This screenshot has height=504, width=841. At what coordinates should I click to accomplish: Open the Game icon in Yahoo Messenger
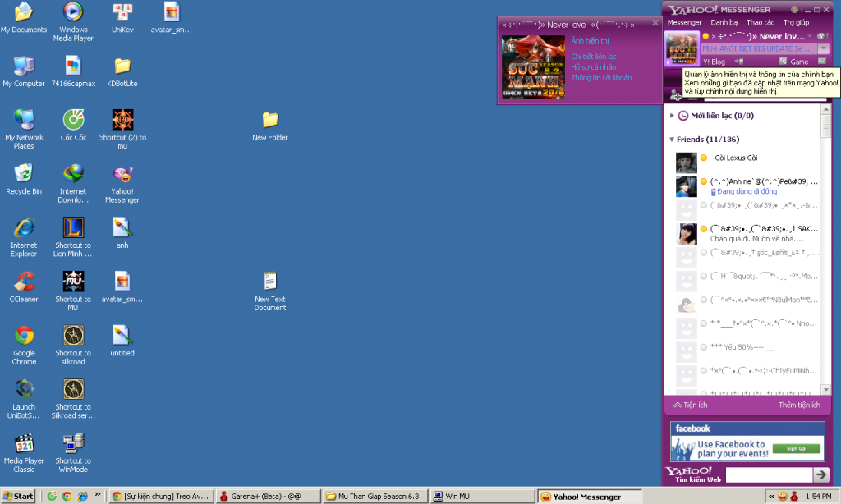pos(794,62)
